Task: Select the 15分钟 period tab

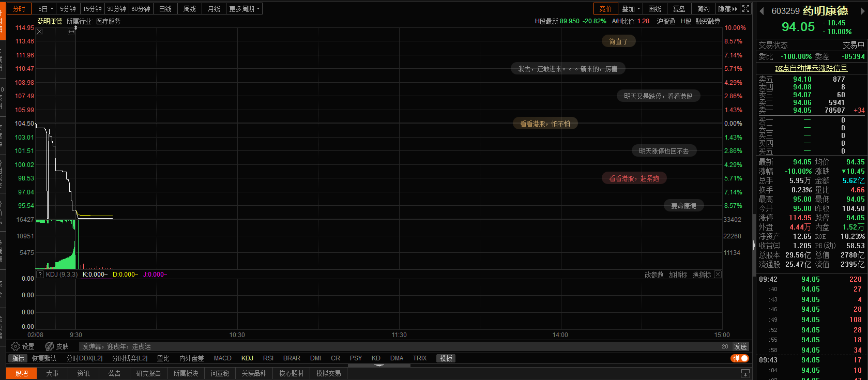Action: pos(93,9)
